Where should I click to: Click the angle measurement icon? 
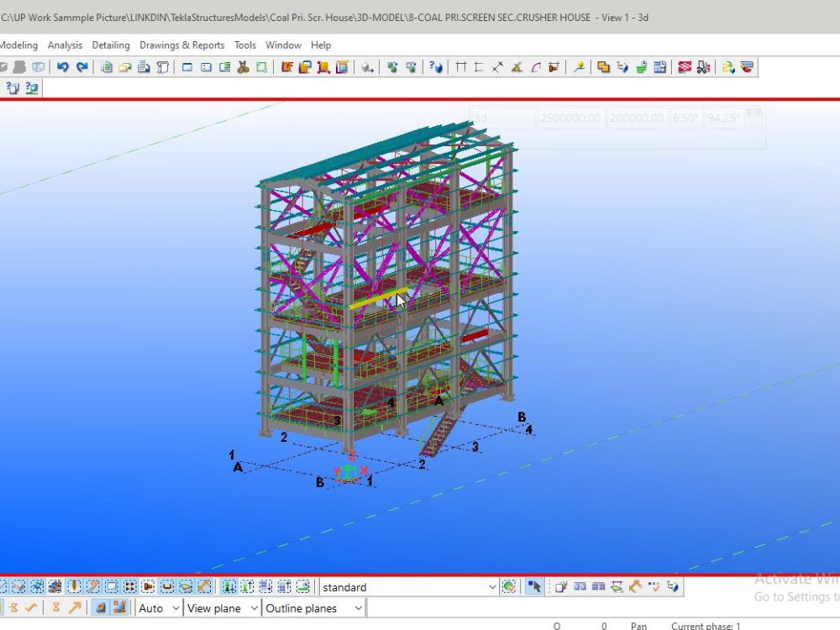click(517, 67)
